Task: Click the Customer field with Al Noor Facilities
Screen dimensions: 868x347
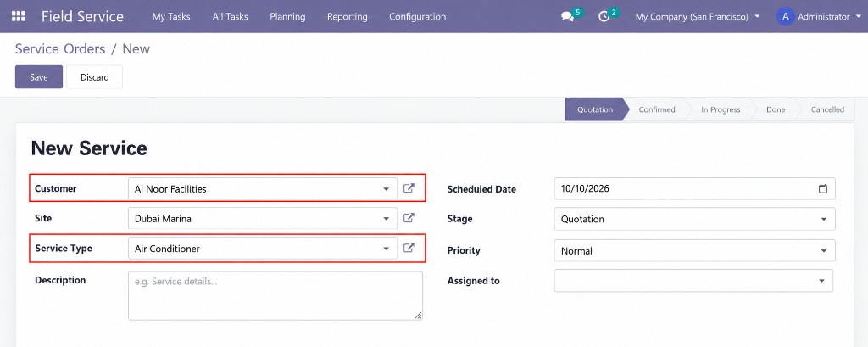Action: click(263, 189)
